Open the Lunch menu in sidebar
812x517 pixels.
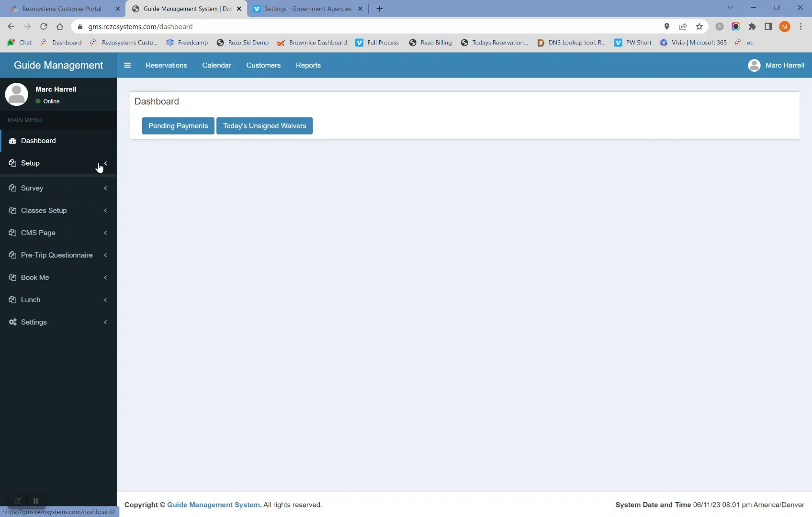[31, 300]
